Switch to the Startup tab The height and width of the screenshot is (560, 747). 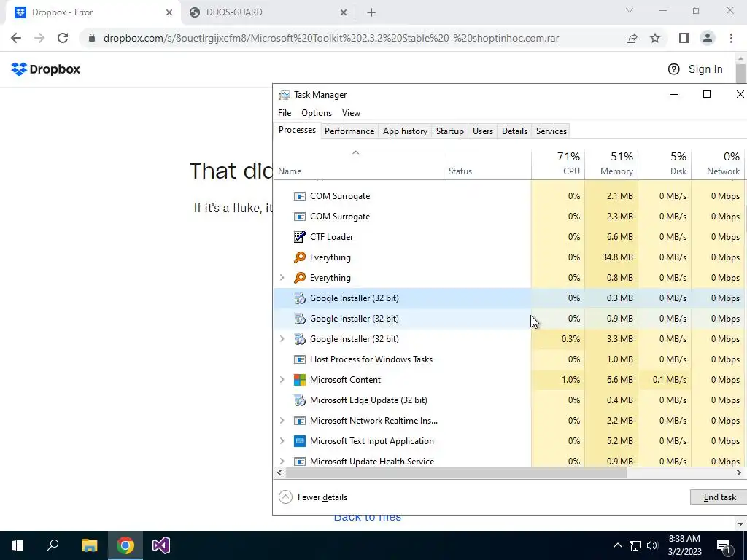(x=449, y=131)
